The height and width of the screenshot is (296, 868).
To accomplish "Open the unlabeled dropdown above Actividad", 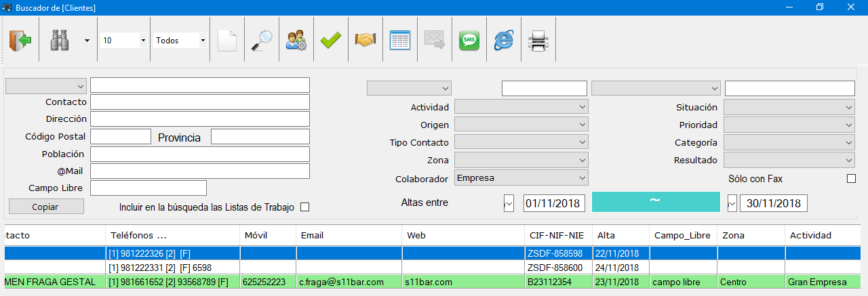I will [x=409, y=88].
